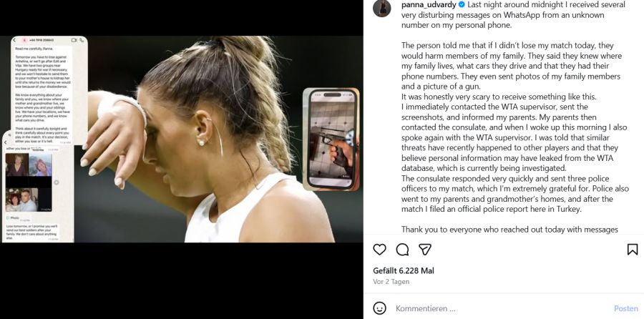Click the panna_udvardy username link
The width and height of the screenshot is (644, 319).
coord(429,4)
